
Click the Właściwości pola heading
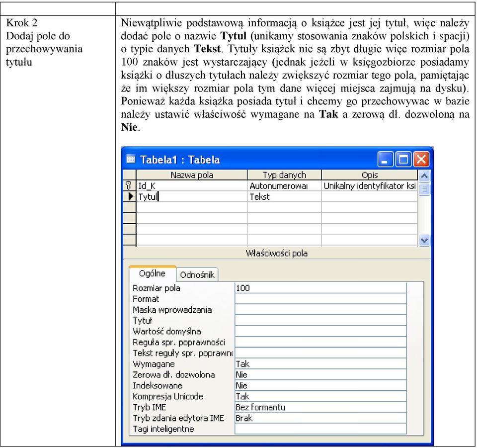coord(277,253)
